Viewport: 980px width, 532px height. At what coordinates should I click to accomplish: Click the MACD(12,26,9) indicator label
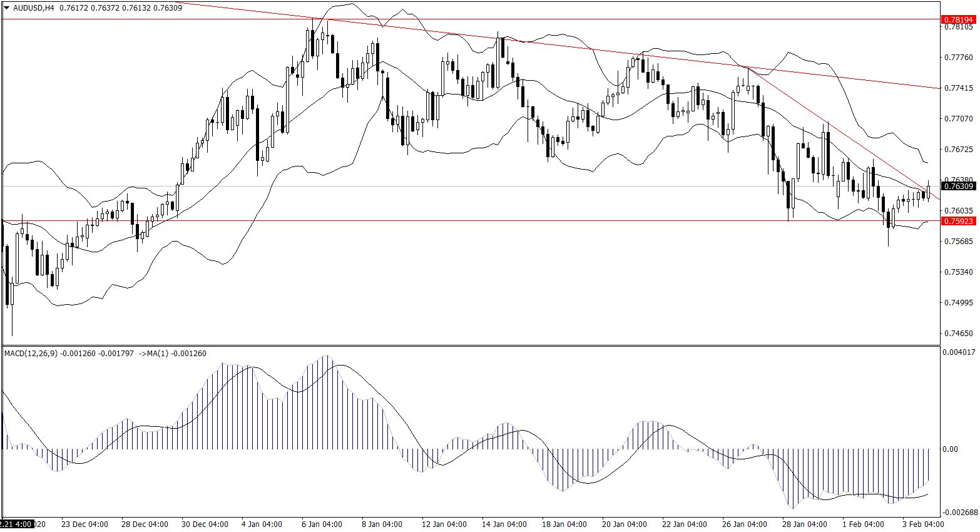tap(31, 354)
